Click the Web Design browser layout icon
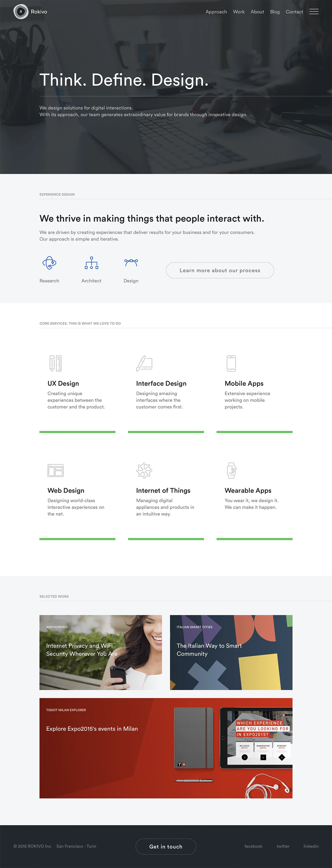 click(56, 470)
